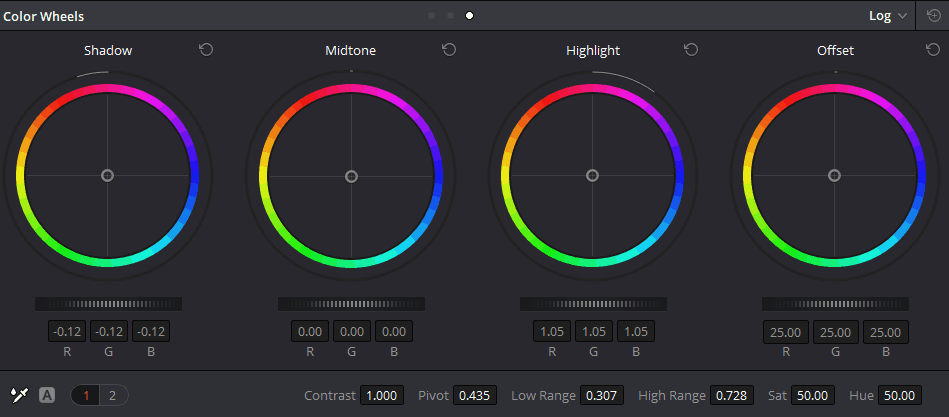This screenshot has height=417, width=949.
Task: Click the Pivot label
Action: (x=433, y=396)
